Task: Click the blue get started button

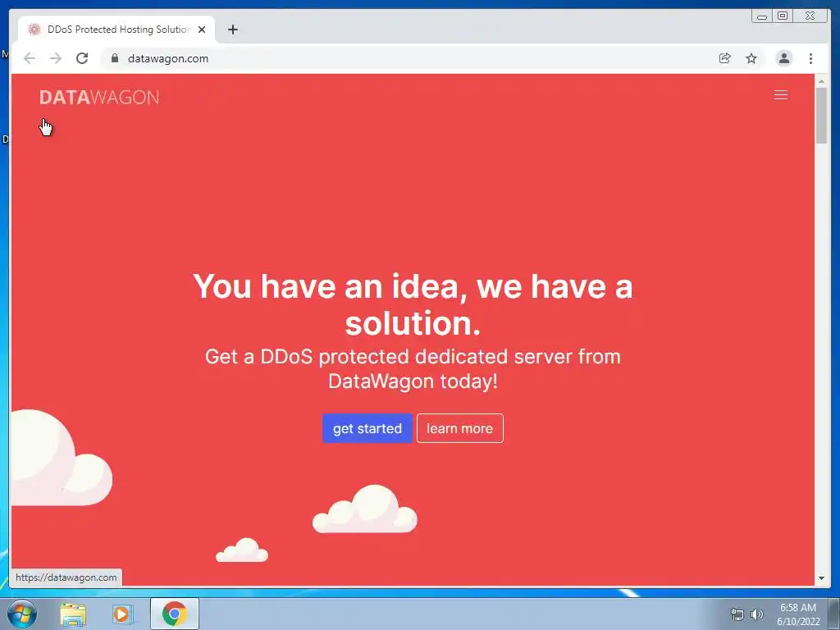Action: [367, 428]
